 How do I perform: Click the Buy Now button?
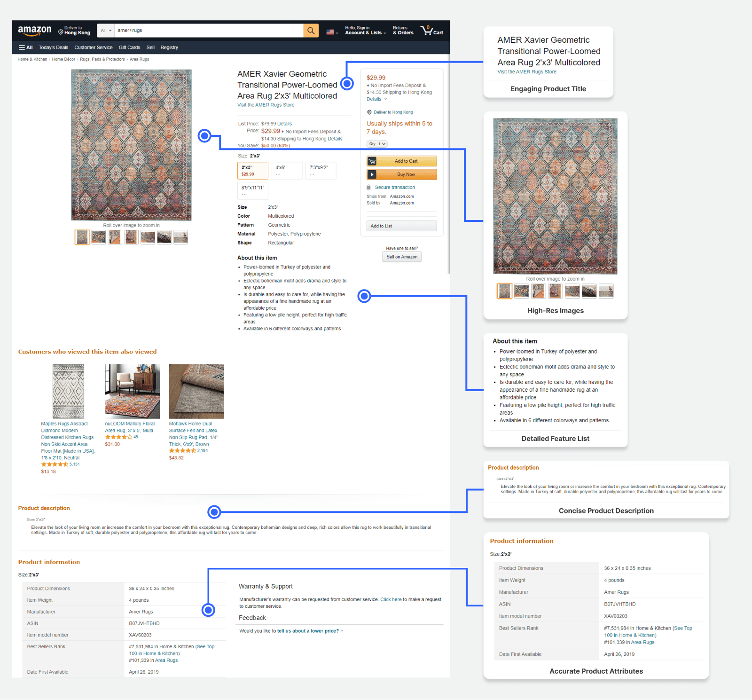(402, 174)
